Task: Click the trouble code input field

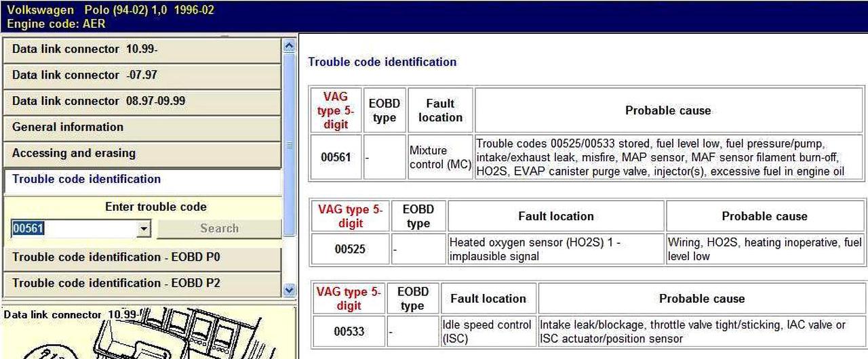Action: tap(74, 229)
